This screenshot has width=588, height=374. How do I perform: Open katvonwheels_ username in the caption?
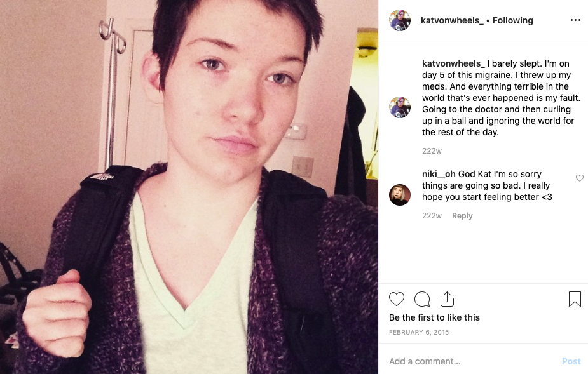(453, 63)
